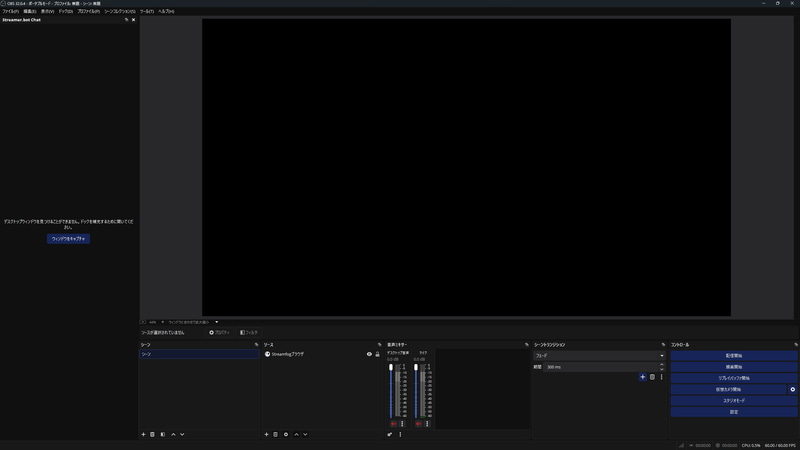Move scene up arrow in Scenes dock
The image size is (800, 450).
(173, 435)
